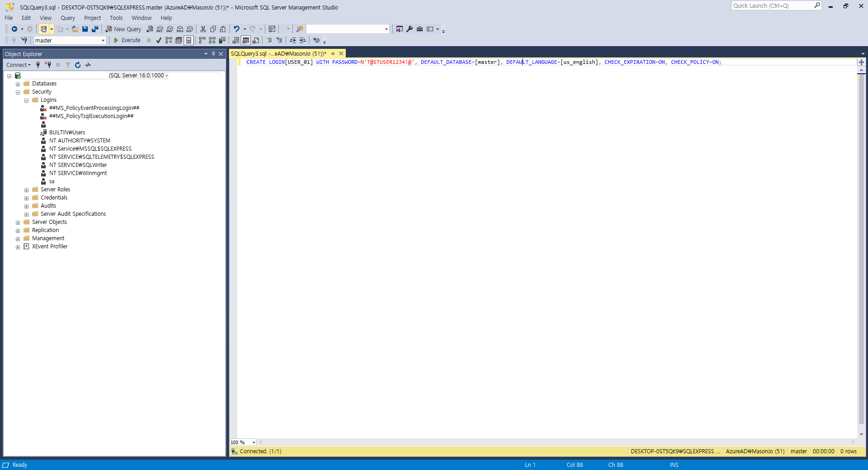Expand the Databases folder
Image resolution: width=868 pixels, height=470 pixels.
click(x=18, y=84)
